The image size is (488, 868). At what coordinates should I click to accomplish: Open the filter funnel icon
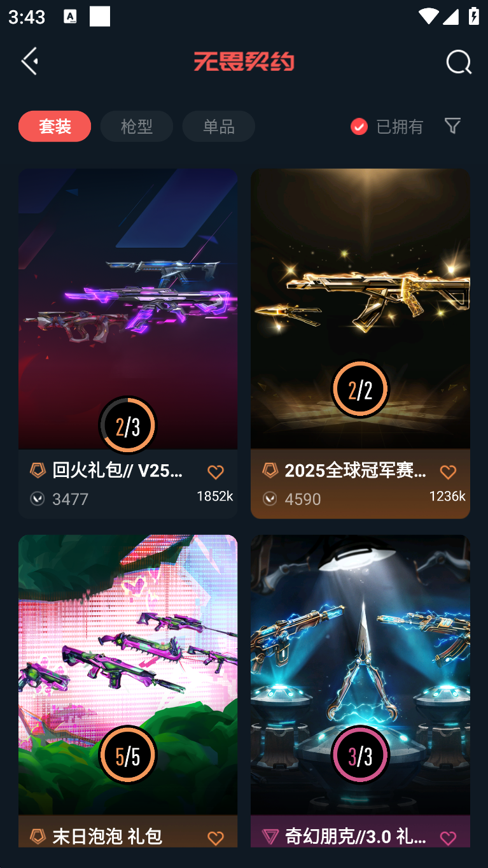452,126
